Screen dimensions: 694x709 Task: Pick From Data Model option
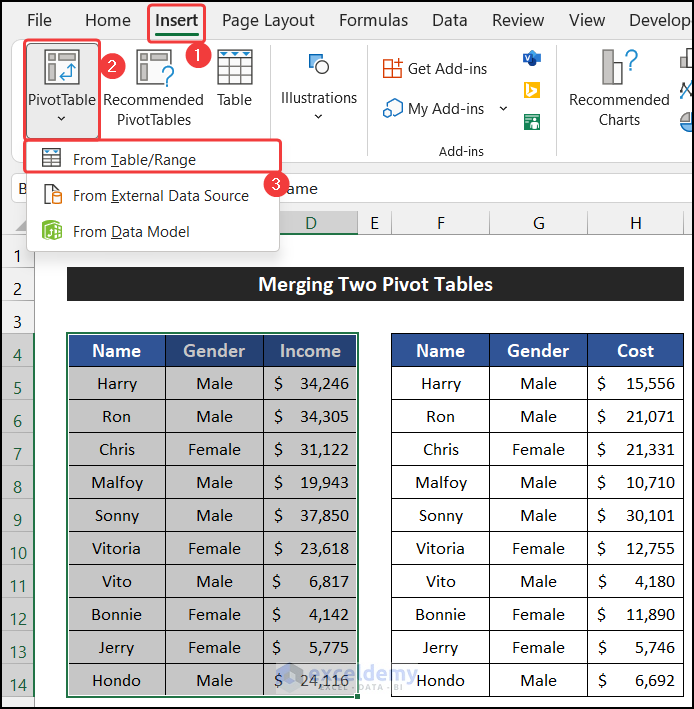131,232
